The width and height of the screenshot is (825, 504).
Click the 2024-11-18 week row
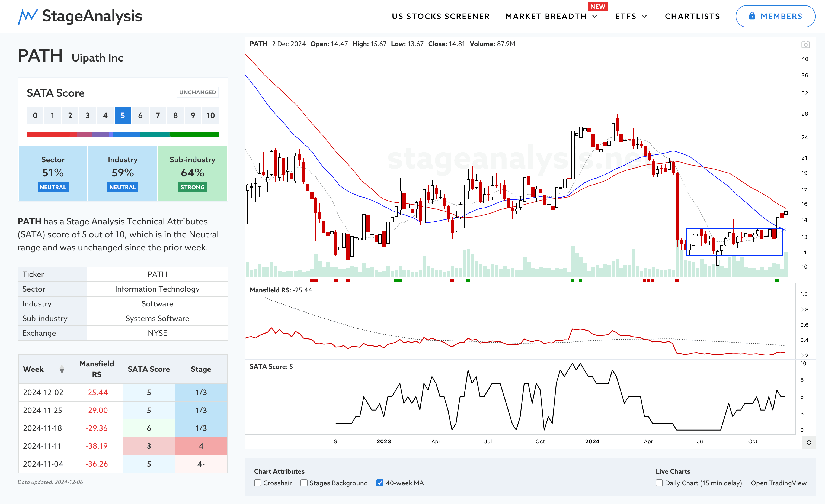point(123,428)
